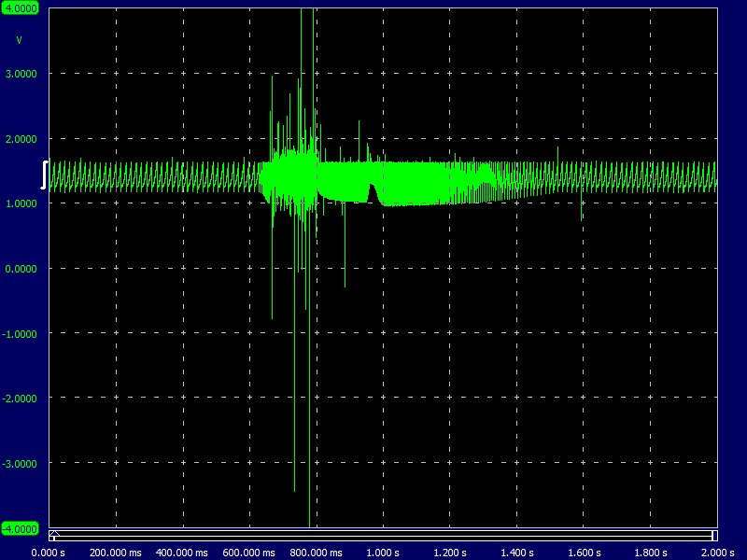Click the 600.000 ms time axis label

pyautogui.click(x=248, y=553)
